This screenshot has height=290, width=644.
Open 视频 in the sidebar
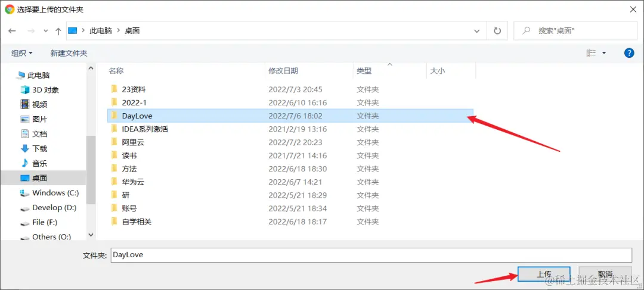point(40,104)
